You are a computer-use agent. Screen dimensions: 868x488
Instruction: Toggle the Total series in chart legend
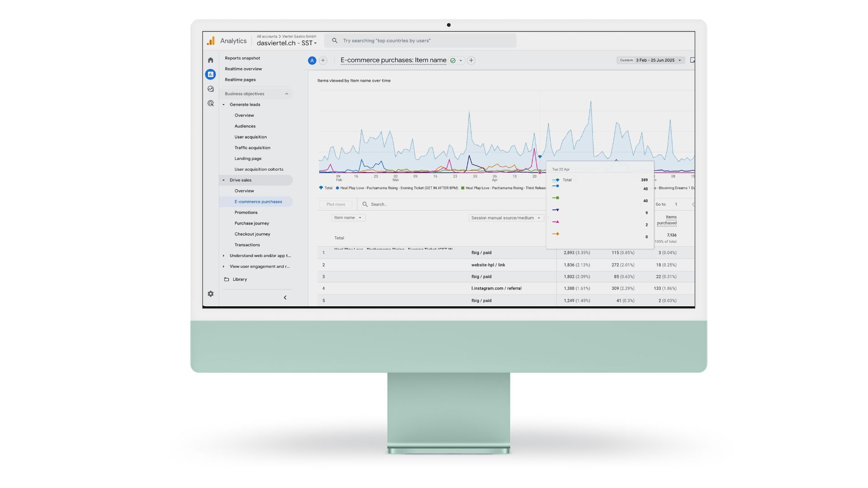(x=325, y=188)
